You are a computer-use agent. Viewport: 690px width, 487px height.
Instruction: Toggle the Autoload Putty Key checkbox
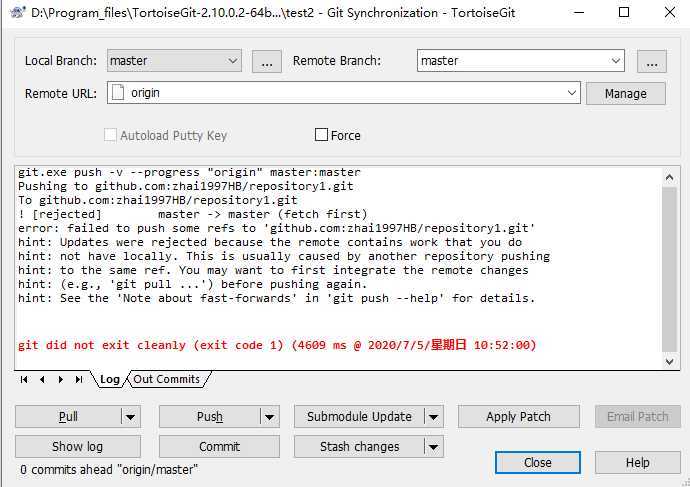tap(110, 135)
